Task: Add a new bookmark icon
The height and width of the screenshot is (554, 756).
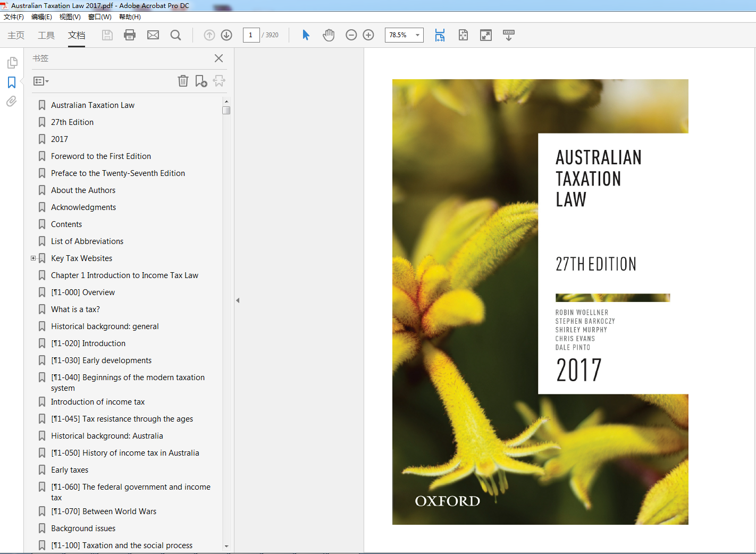Action: point(201,81)
